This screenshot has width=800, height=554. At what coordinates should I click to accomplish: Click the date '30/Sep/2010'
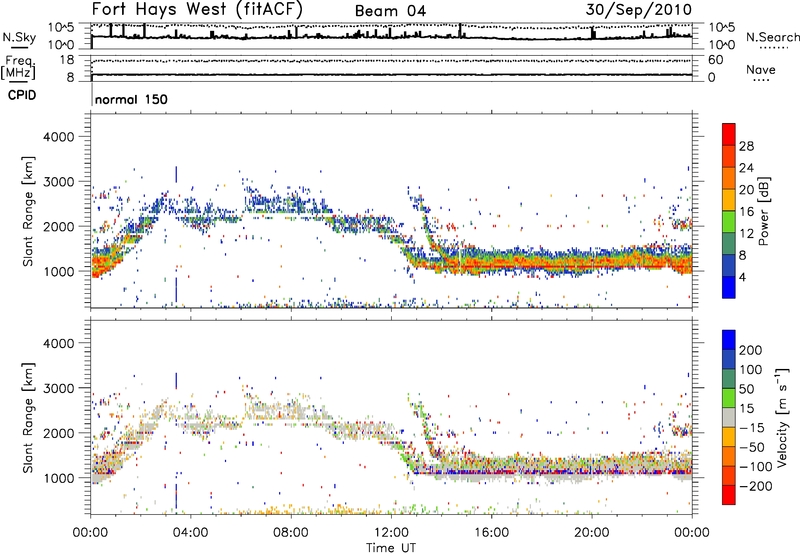(638, 9)
